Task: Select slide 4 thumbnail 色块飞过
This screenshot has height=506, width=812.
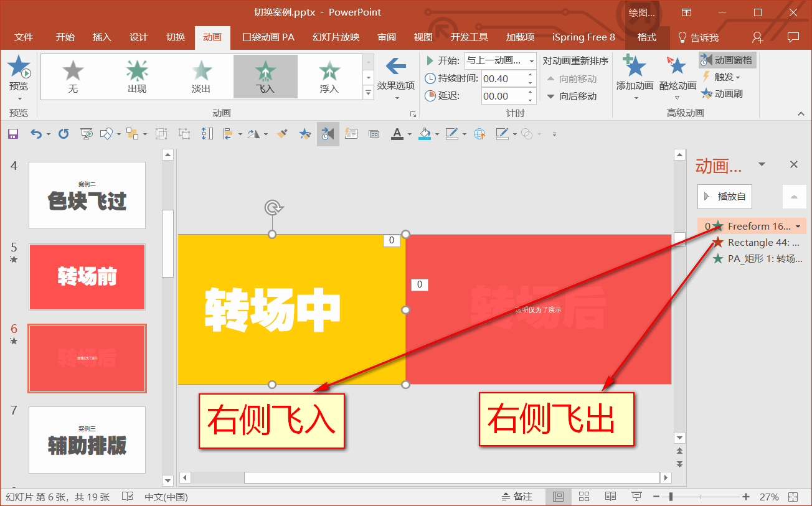Action: [x=87, y=195]
